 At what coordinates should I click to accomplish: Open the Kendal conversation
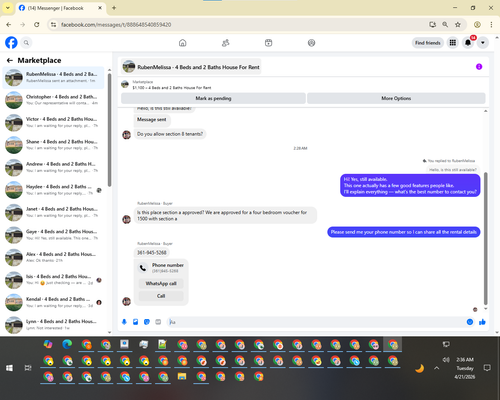53,302
